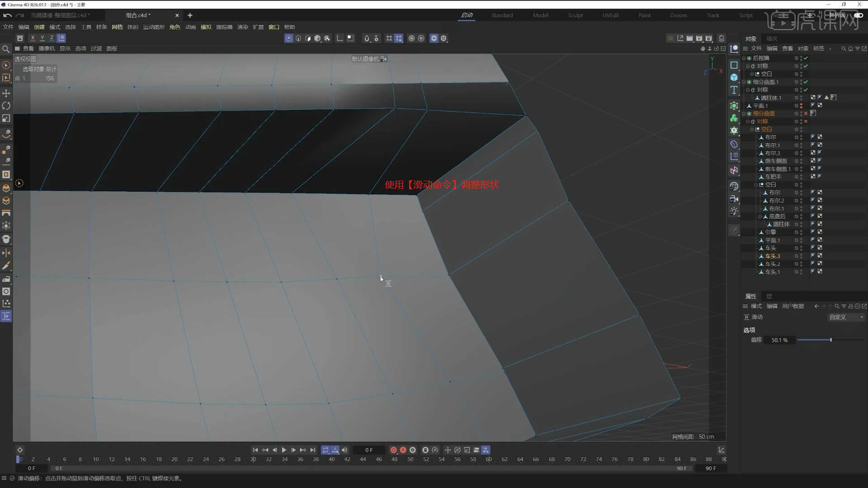Image resolution: width=868 pixels, height=488 pixels.
Task: Select the Move tool in left toolbar
Action: (6, 93)
